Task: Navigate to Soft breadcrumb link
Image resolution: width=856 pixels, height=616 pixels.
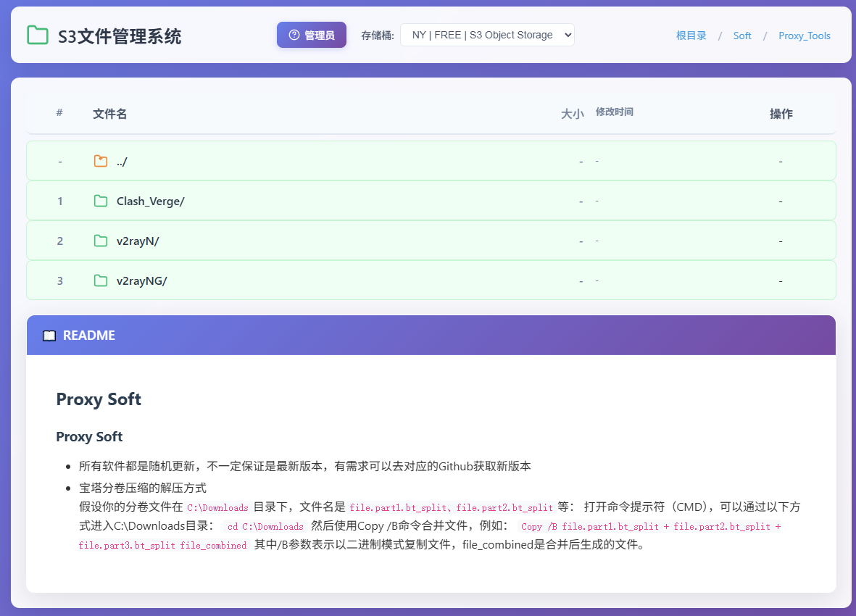Action: (742, 36)
